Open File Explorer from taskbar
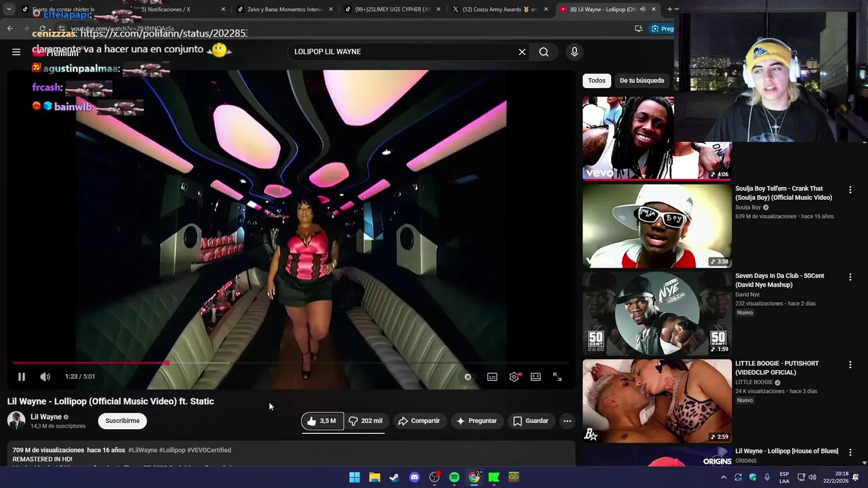This screenshot has width=868, height=488. [374, 477]
